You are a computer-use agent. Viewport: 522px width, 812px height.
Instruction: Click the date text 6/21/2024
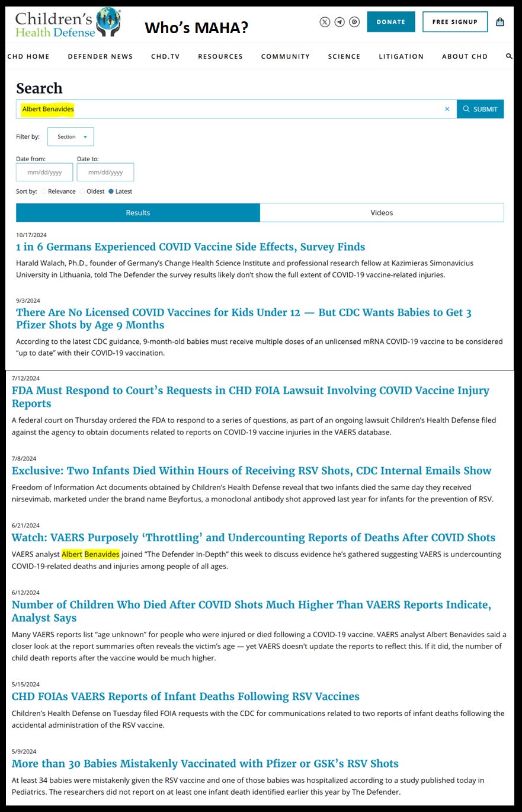pyautogui.click(x=24, y=525)
